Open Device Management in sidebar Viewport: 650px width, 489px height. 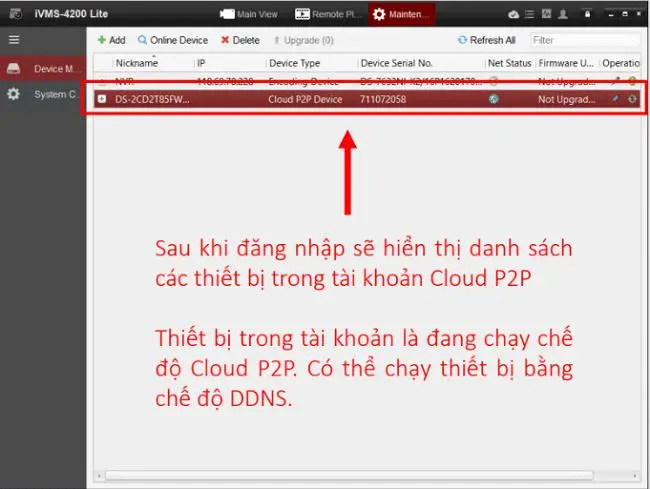point(43,69)
